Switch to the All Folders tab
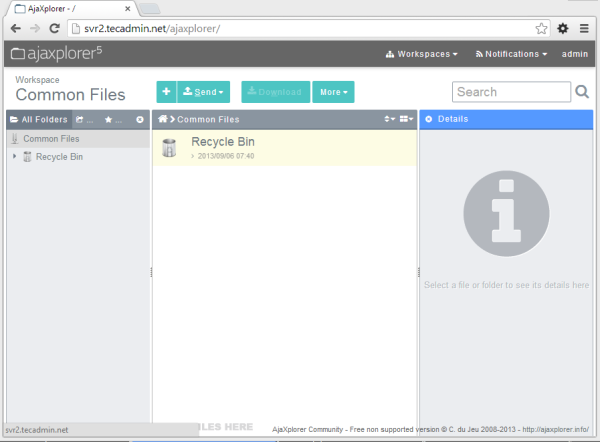Viewport: 600px width, 442px height. pyautogui.click(x=38, y=120)
